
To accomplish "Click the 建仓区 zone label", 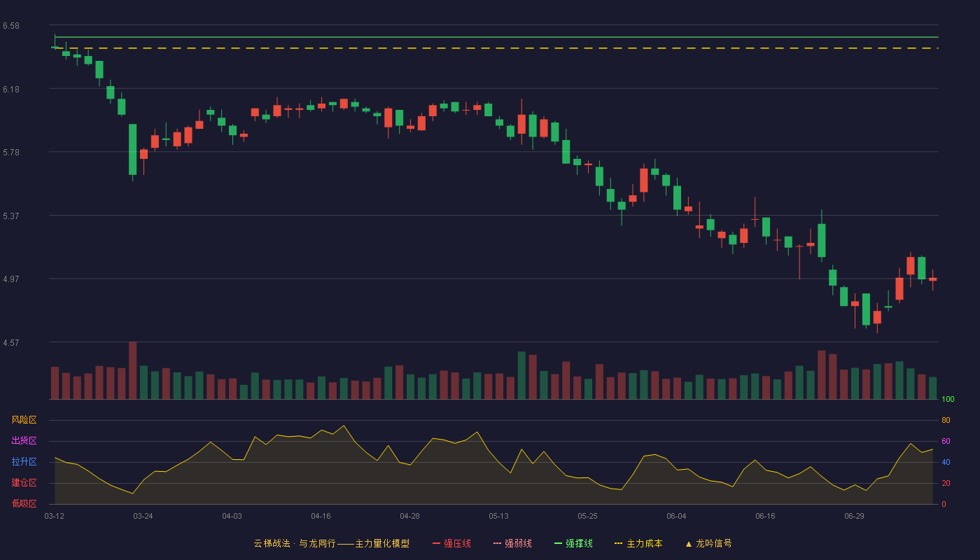I will [24, 483].
